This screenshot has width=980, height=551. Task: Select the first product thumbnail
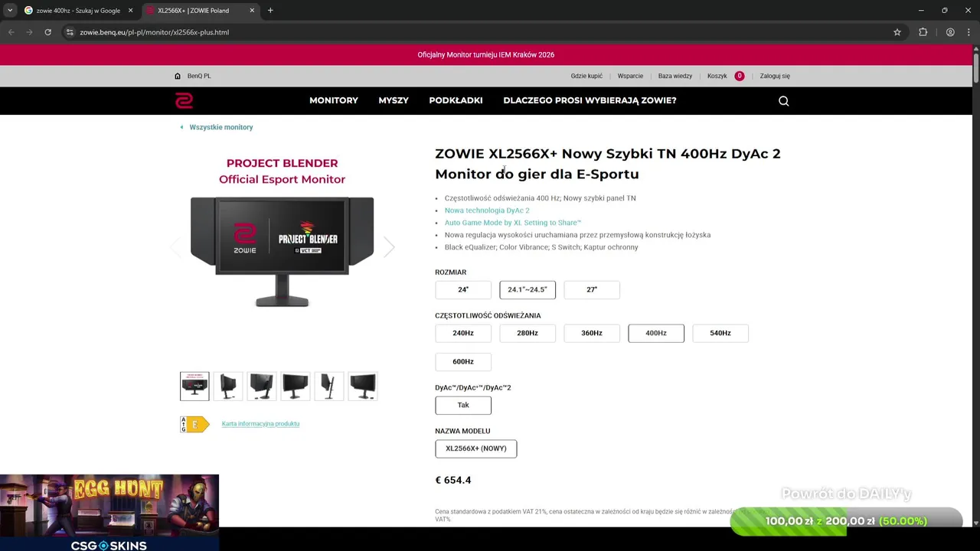pos(194,386)
